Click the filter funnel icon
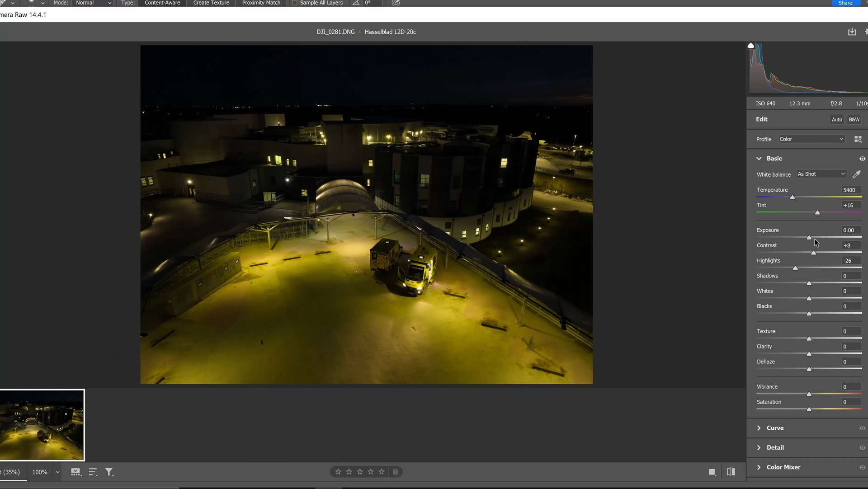 tap(109, 472)
